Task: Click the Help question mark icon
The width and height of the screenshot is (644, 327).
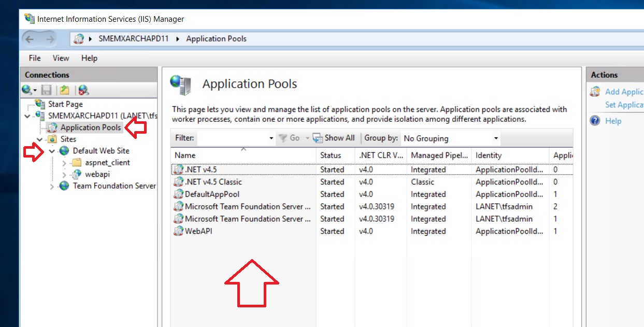Action: pyautogui.click(x=595, y=121)
